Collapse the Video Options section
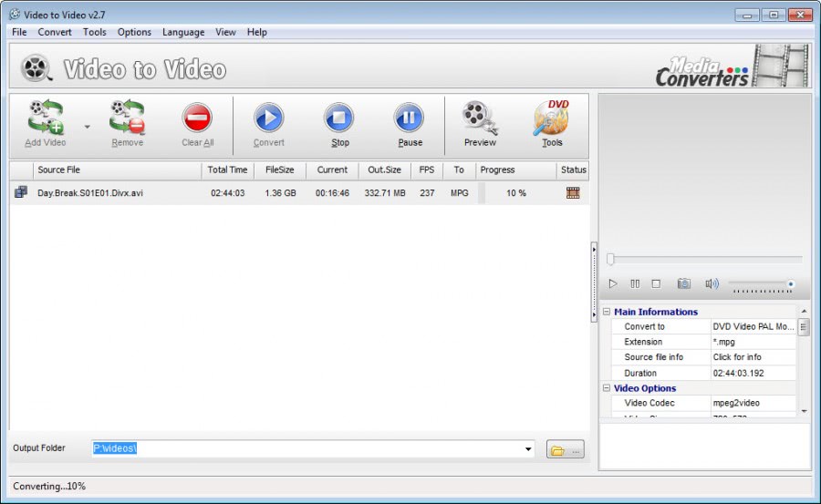This screenshot has height=504, width=821. [x=607, y=388]
